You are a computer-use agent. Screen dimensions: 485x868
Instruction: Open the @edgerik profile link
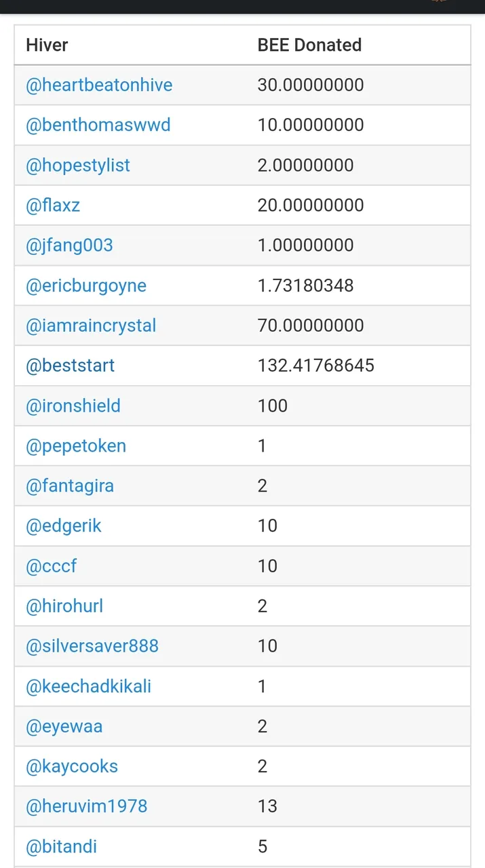pyautogui.click(x=64, y=526)
